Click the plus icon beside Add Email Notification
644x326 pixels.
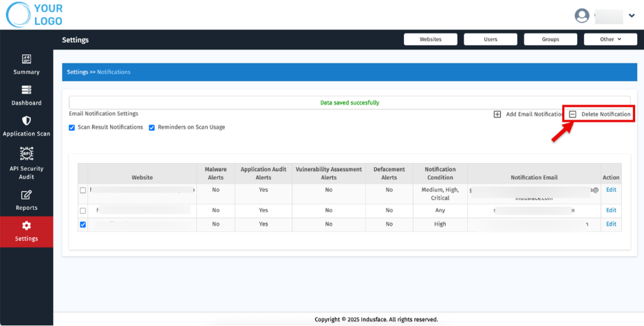497,114
